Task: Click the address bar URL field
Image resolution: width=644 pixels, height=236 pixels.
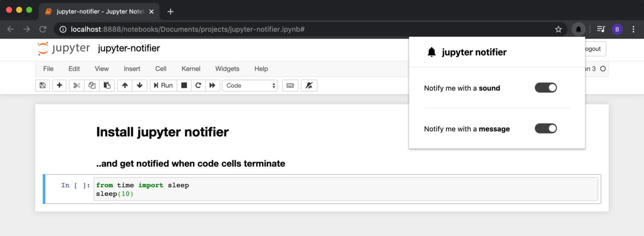Action: click(309, 29)
